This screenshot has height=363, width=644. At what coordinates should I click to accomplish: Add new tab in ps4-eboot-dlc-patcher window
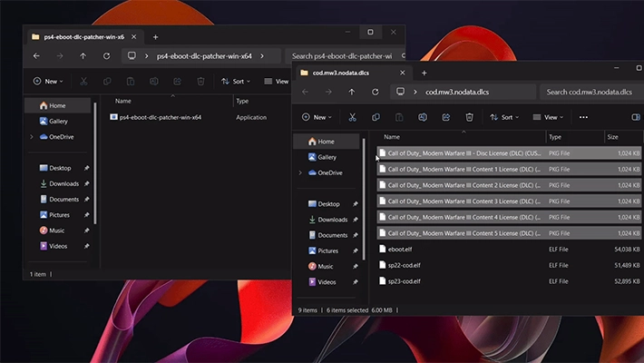(155, 37)
